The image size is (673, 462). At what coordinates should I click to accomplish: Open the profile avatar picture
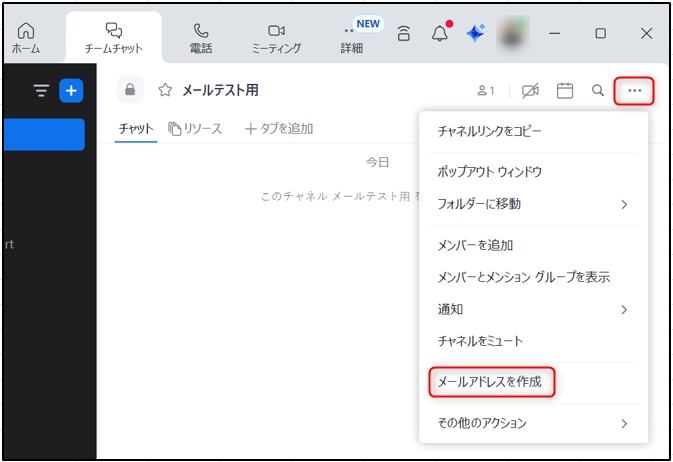(x=513, y=34)
